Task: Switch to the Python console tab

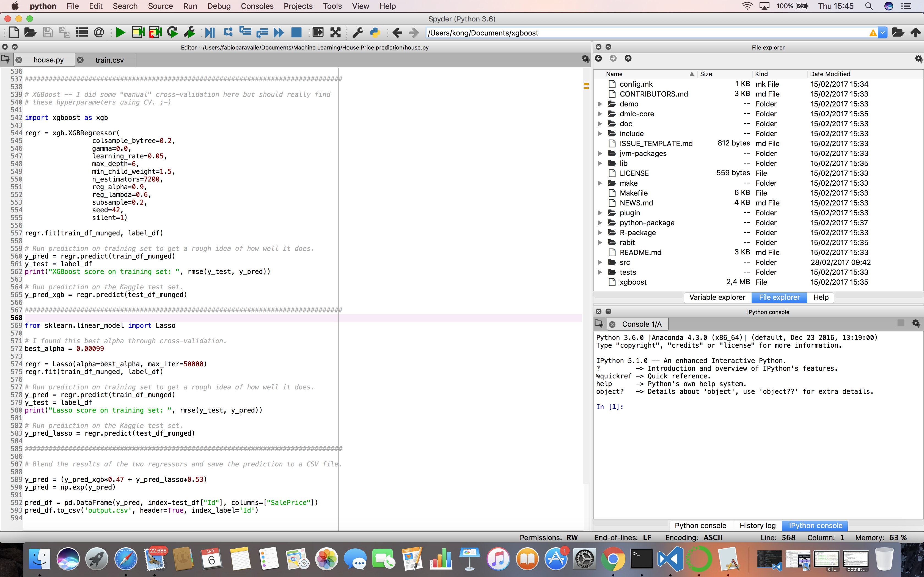Action: pyautogui.click(x=700, y=526)
